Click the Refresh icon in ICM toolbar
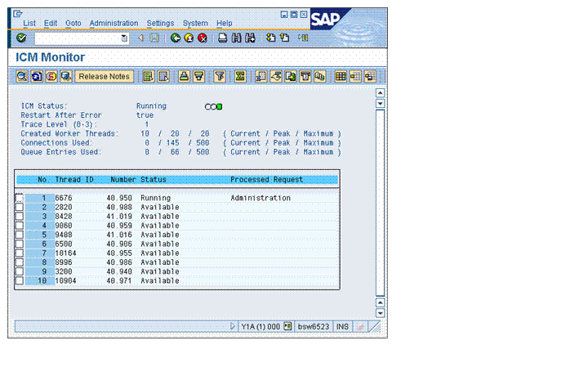588x372 pixels. tap(37, 77)
